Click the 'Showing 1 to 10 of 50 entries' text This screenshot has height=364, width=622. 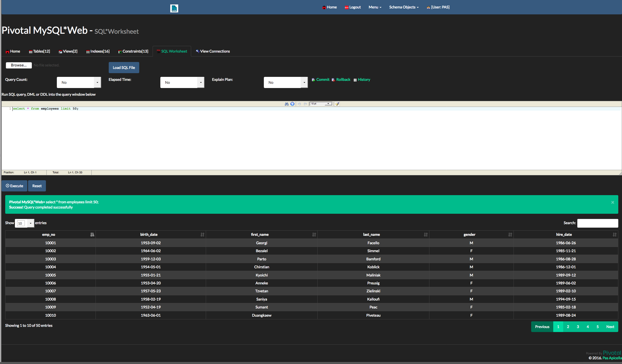click(x=29, y=326)
